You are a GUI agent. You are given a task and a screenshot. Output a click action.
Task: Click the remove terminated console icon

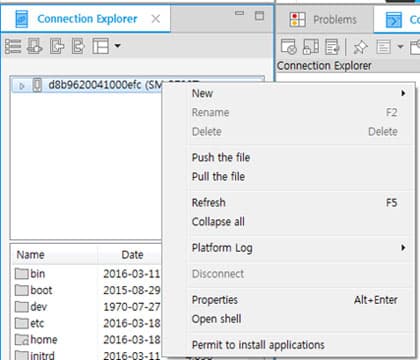tap(289, 47)
